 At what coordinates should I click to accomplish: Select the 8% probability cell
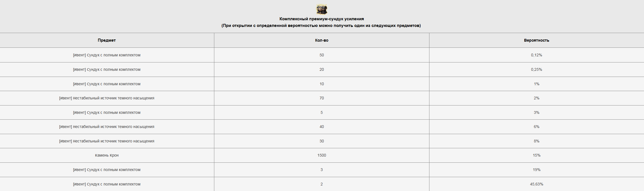pos(536,141)
